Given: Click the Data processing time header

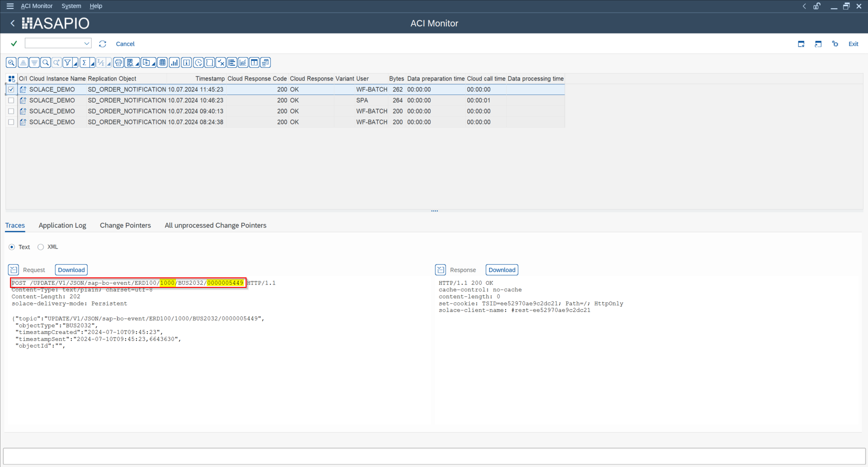Looking at the screenshot, I should pos(536,79).
